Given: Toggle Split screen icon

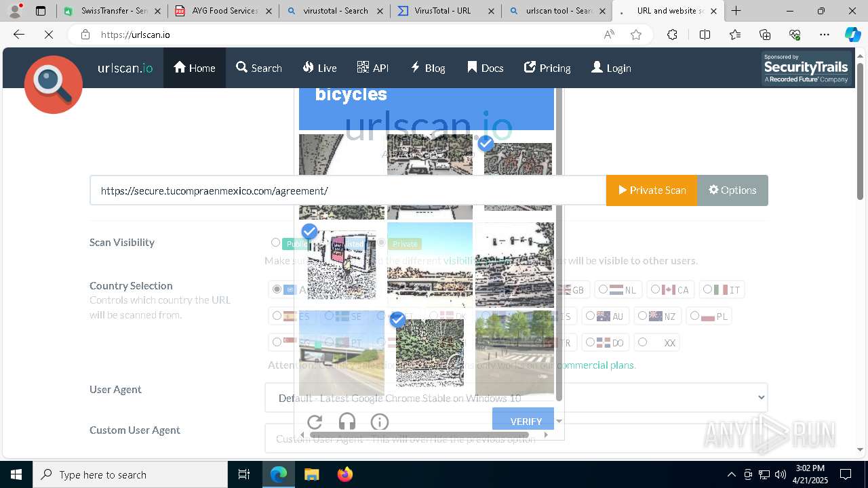Looking at the screenshot, I should pyautogui.click(x=705, y=35).
